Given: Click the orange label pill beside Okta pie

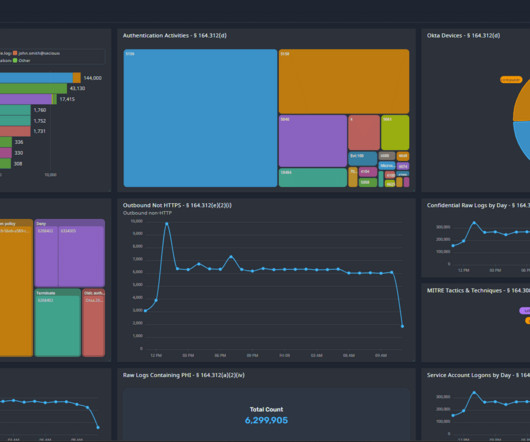Looking at the screenshot, I should (x=511, y=80).
